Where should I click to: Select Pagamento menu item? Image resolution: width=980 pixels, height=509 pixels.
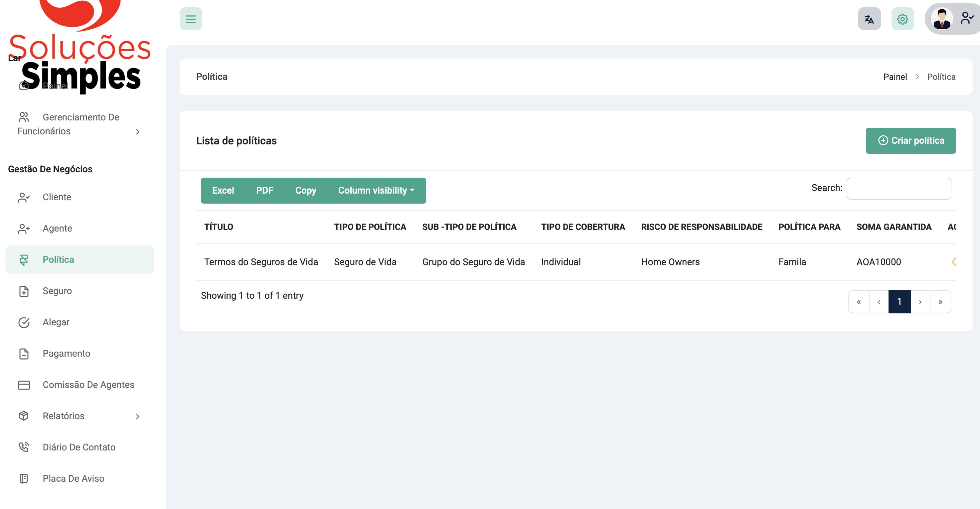[66, 353]
